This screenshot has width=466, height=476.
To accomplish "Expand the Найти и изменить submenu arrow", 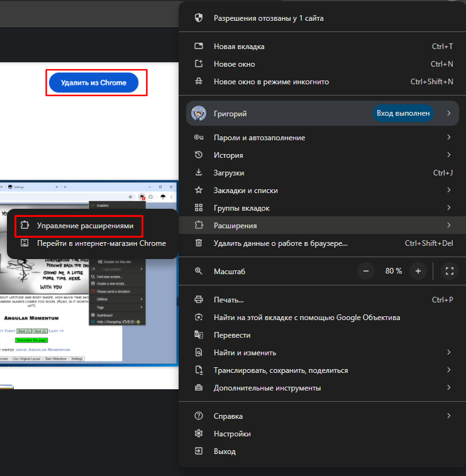I will pos(448,352).
